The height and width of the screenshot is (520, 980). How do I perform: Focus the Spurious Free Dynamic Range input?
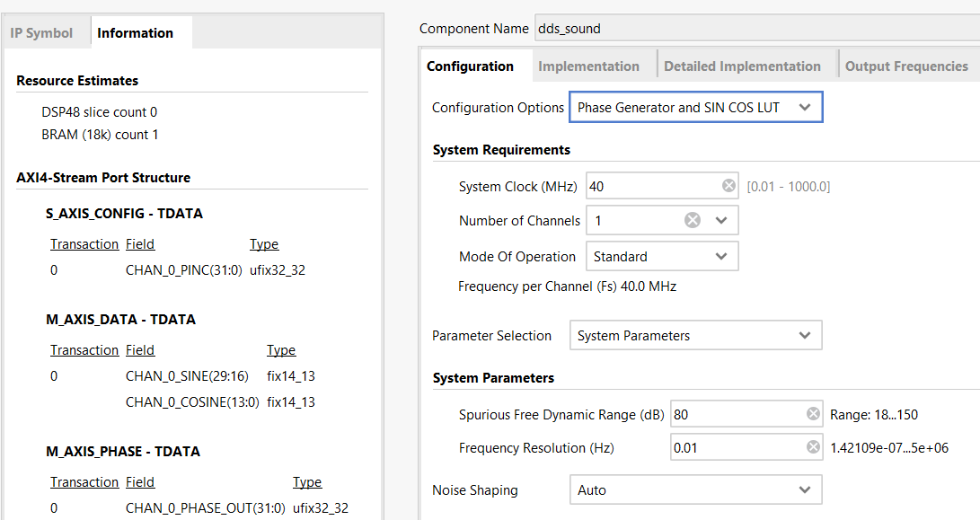click(x=737, y=414)
